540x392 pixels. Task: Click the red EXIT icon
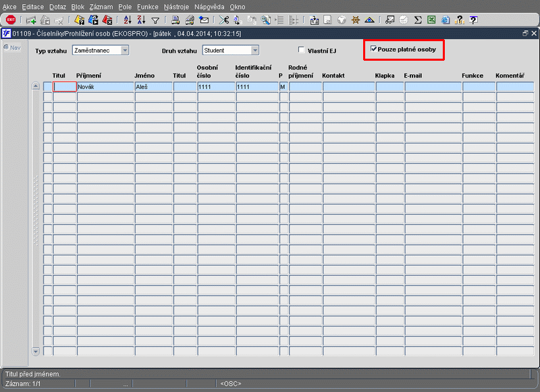11,20
